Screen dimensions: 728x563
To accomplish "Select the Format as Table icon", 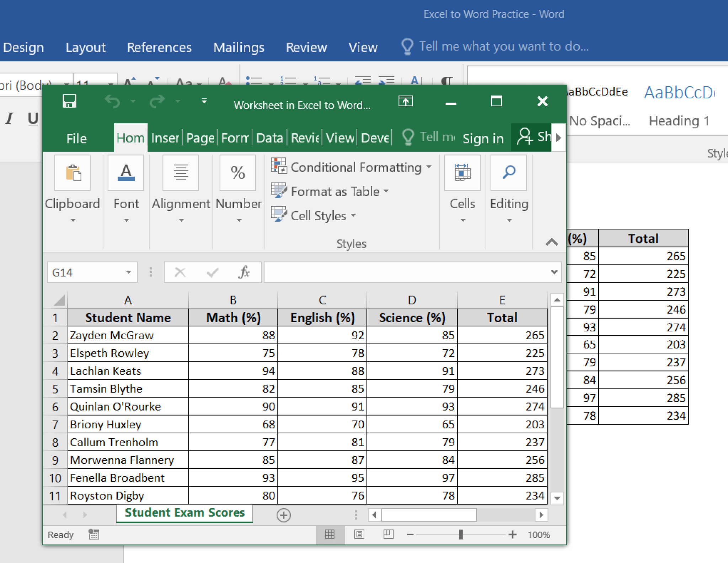I will point(279,191).
